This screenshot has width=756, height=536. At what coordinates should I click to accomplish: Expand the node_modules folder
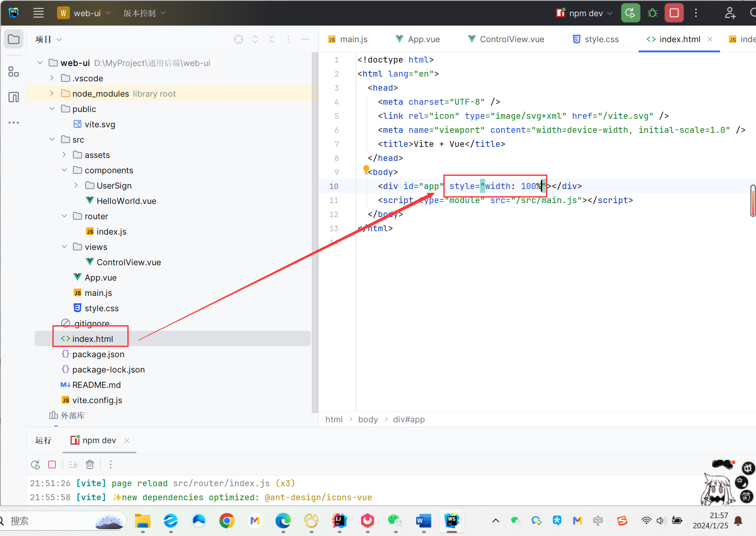[x=52, y=93]
